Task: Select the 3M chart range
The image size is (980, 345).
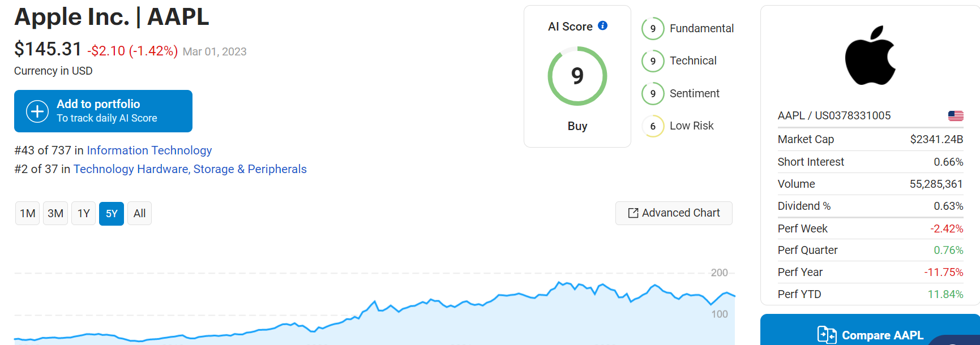Action: coord(55,213)
